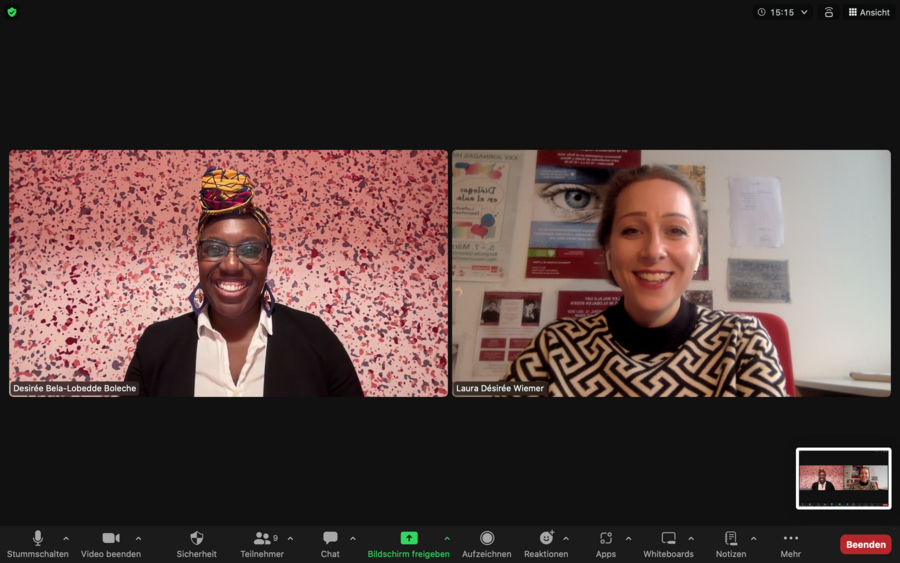Stop camera via Video beenden

coord(110,538)
